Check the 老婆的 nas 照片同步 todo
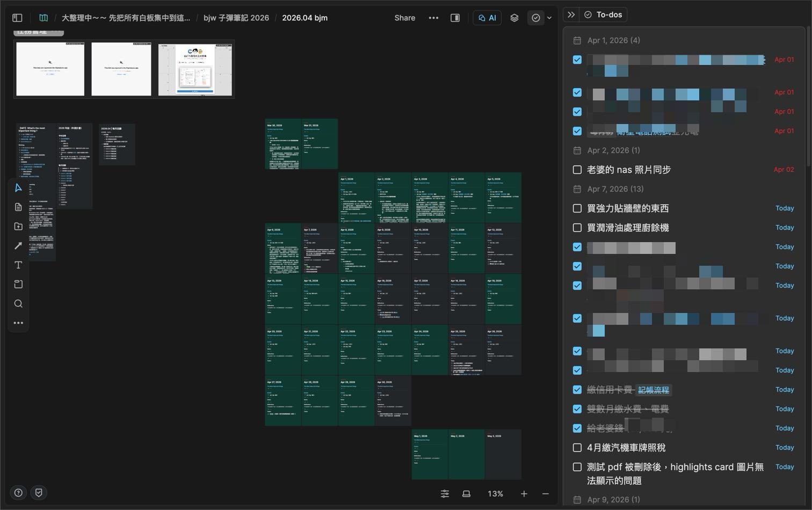 pos(577,170)
